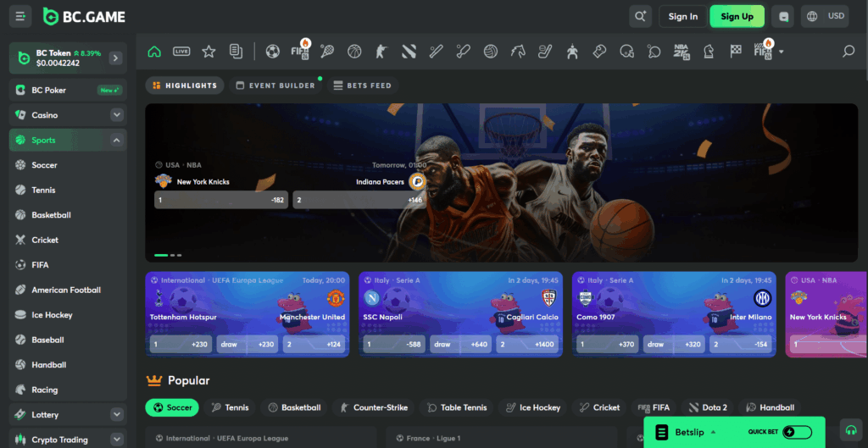Open favorites star in sports bar

pyautogui.click(x=209, y=52)
